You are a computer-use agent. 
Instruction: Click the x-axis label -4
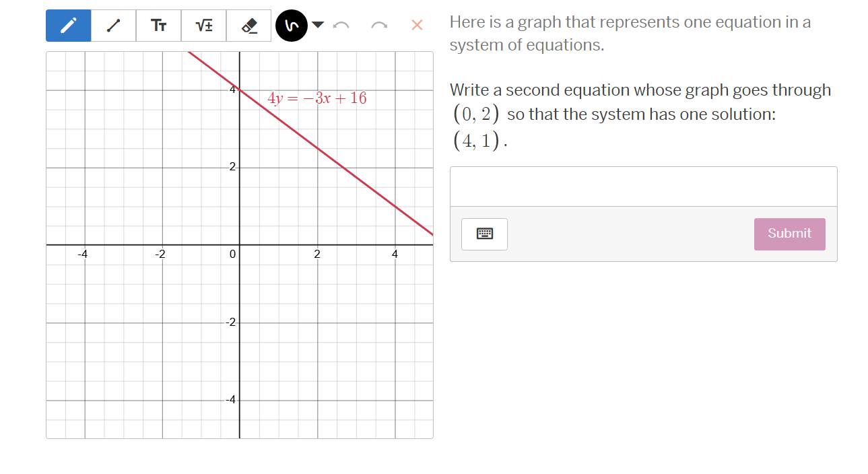tap(83, 254)
